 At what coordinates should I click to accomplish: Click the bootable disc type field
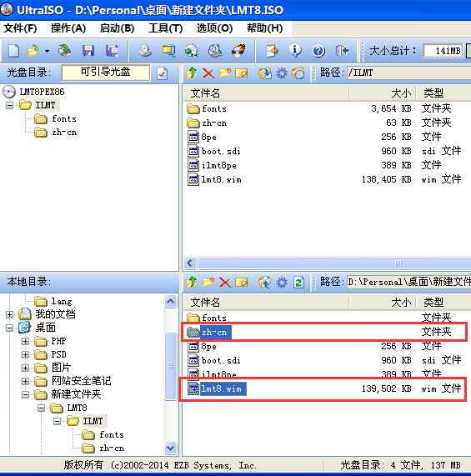106,73
